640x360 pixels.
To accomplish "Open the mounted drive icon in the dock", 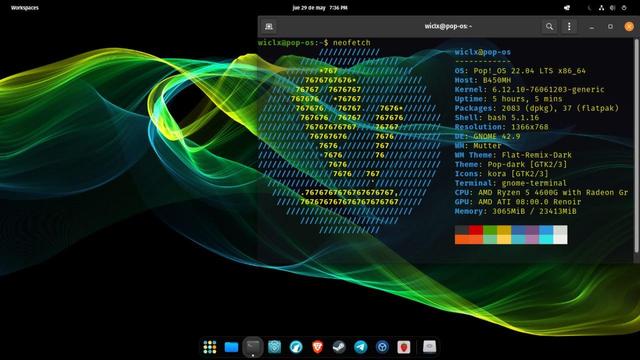I will (429, 347).
